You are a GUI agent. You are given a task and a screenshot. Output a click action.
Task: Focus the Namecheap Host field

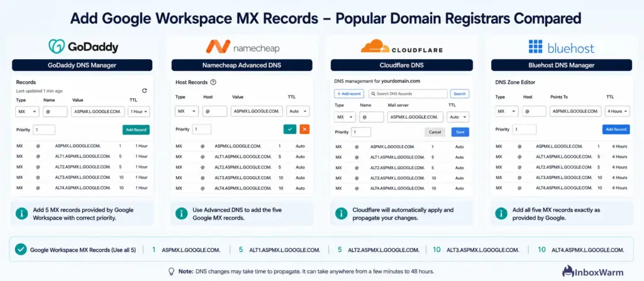point(214,111)
